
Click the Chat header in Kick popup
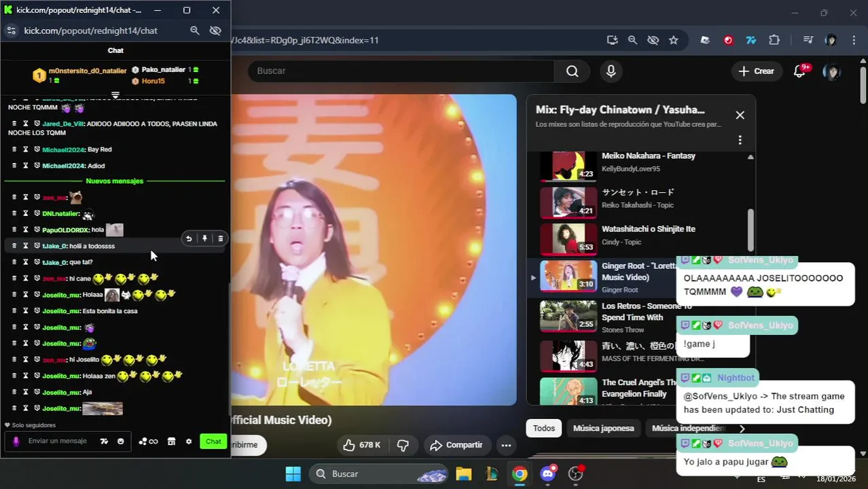[x=115, y=50]
